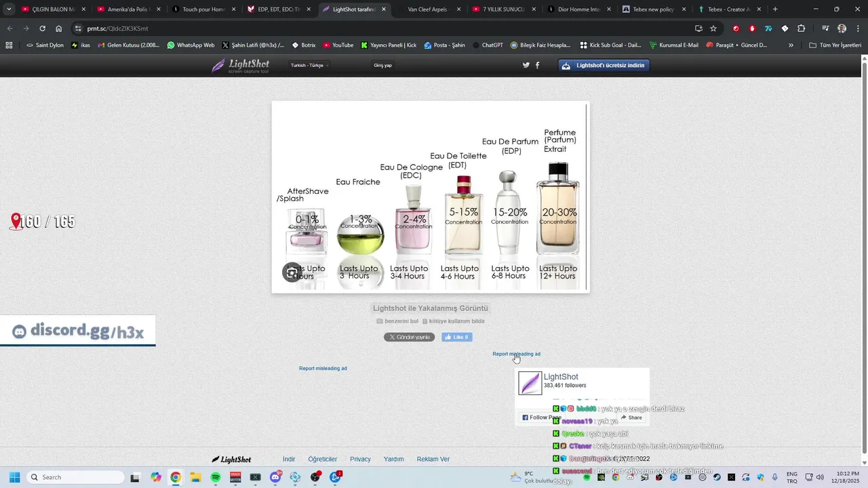Open the site info icon in address bar
The image size is (868, 488).
pyautogui.click(x=78, y=28)
